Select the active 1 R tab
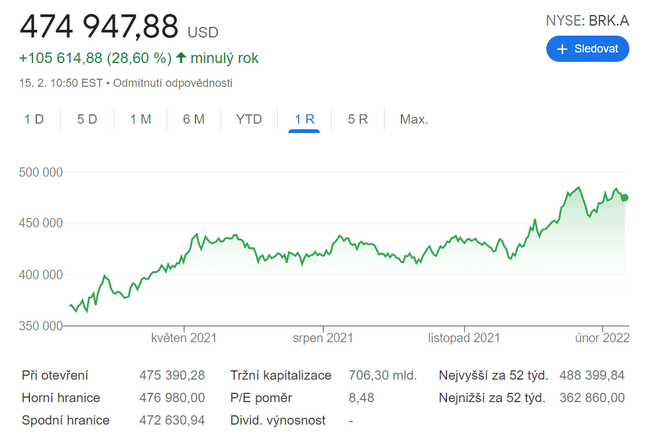650x439 pixels. click(304, 119)
